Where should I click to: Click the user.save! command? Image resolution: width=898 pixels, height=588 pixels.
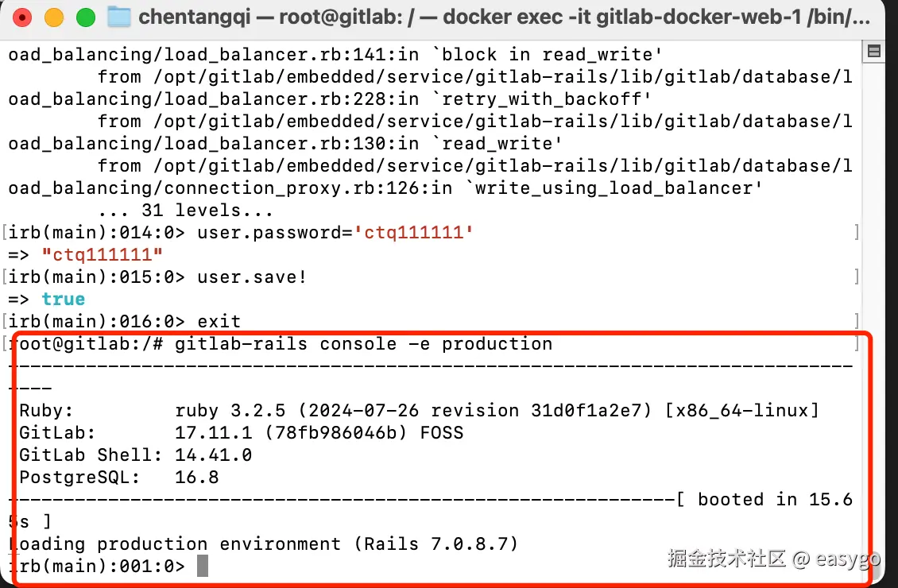point(252,277)
